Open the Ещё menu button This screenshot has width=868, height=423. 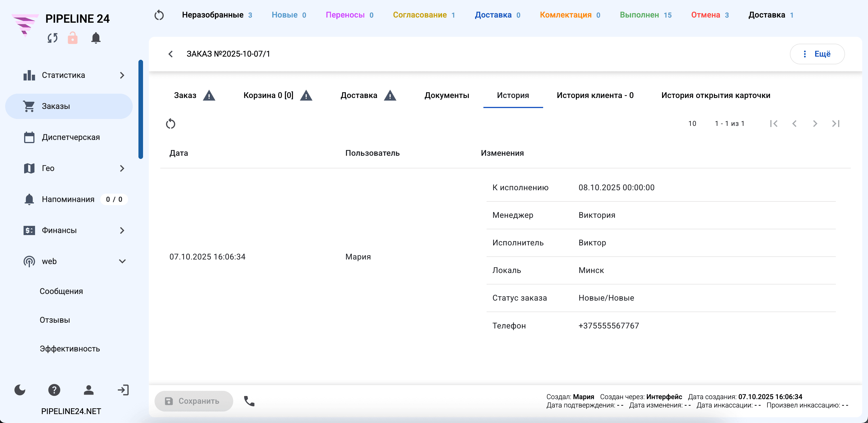(817, 54)
